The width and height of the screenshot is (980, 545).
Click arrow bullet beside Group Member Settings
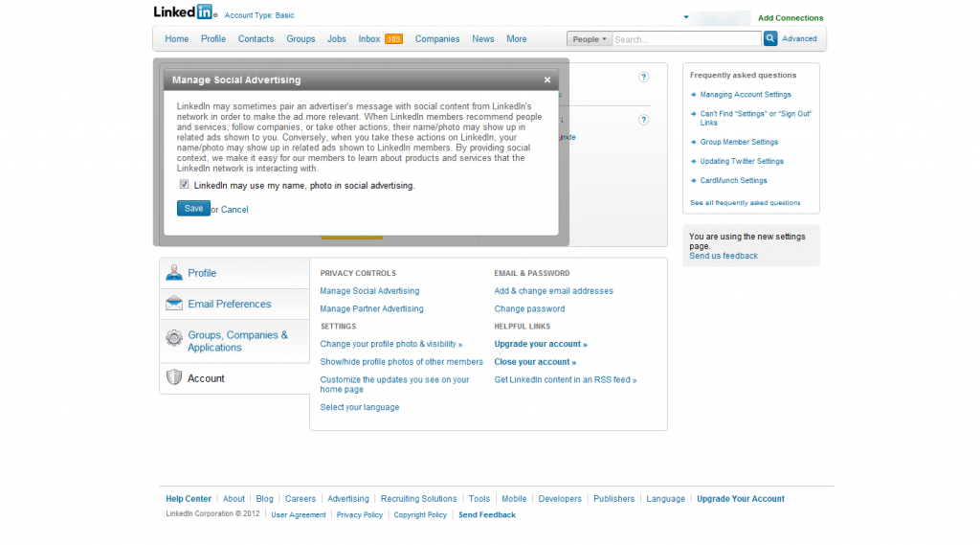(x=693, y=142)
